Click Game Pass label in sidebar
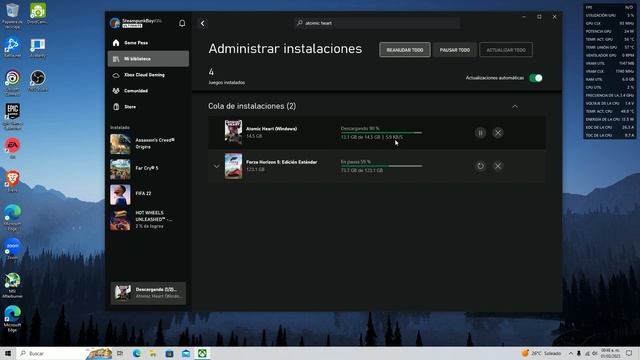The width and height of the screenshot is (640, 360). 136,43
